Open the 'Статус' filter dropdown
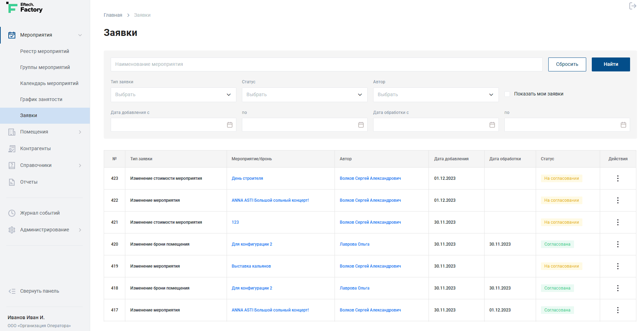Viewport: 644px width, 331px height. pos(304,95)
